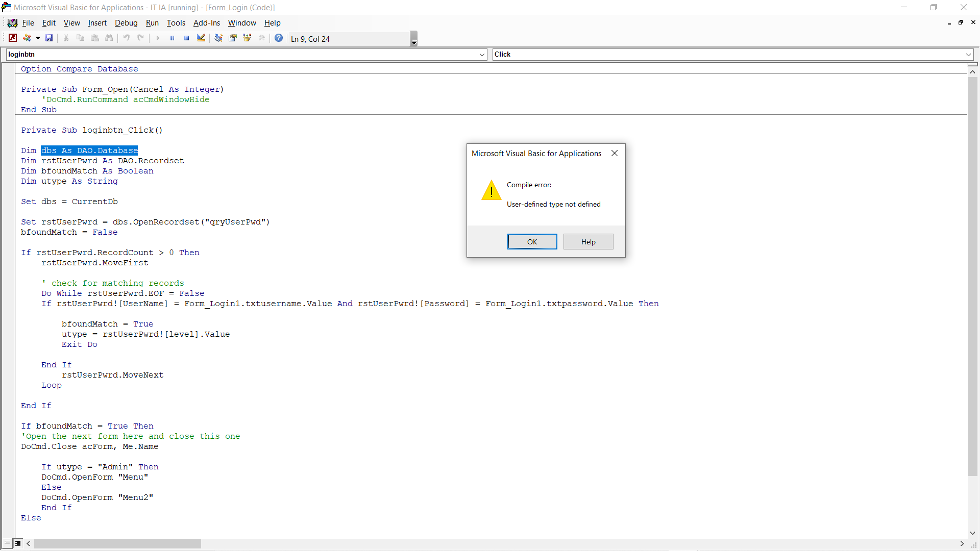
Task: Open Properties Window icon
Action: tap(233, 38)
